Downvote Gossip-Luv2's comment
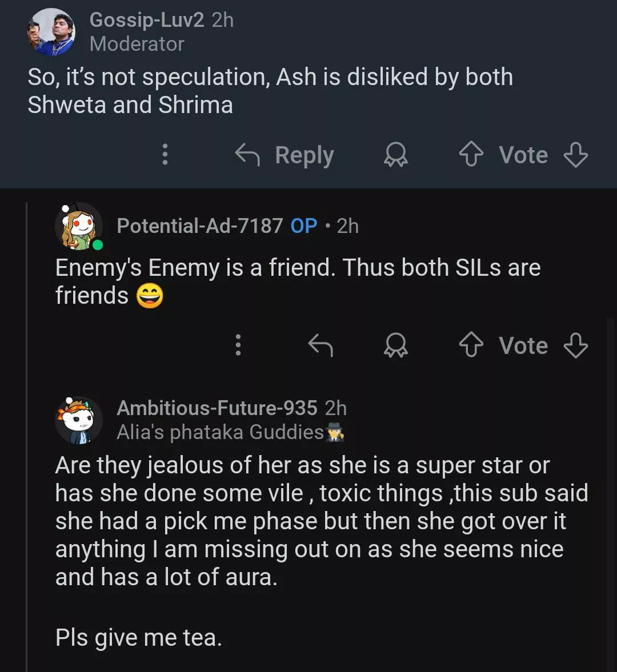This screenshot has height=672, width=617. (575, 155)
